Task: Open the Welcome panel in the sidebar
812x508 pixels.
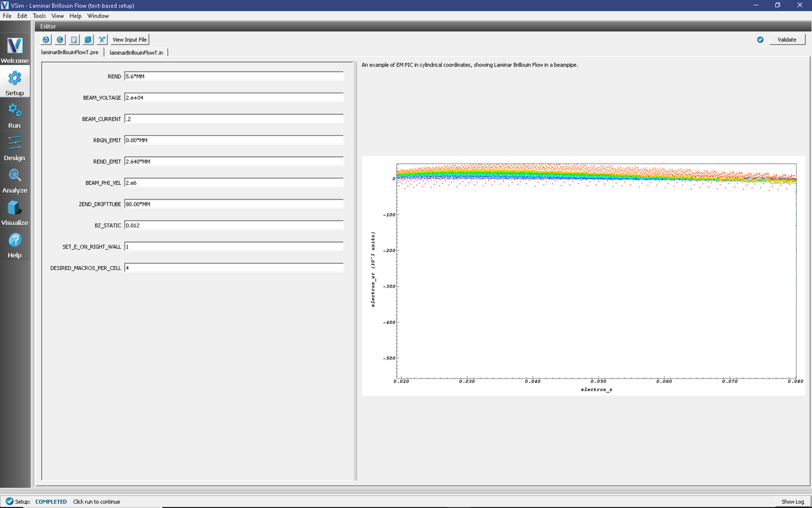Action: click(15, 50)
